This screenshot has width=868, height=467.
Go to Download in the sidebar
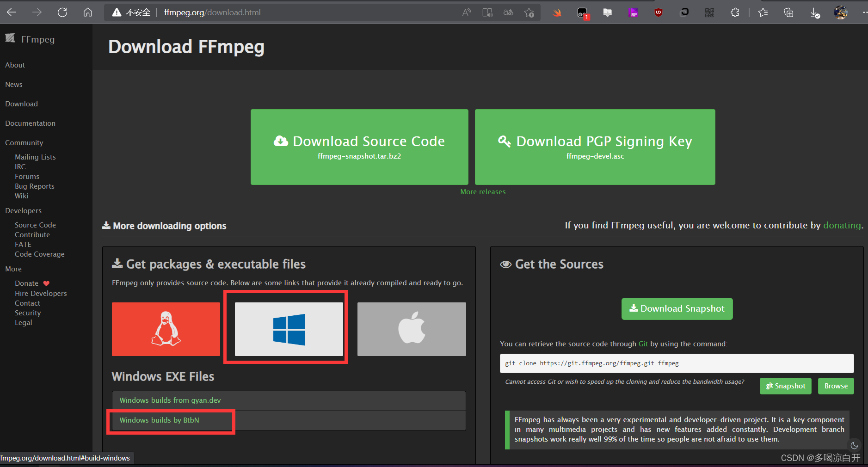click(x=22, y=104)
